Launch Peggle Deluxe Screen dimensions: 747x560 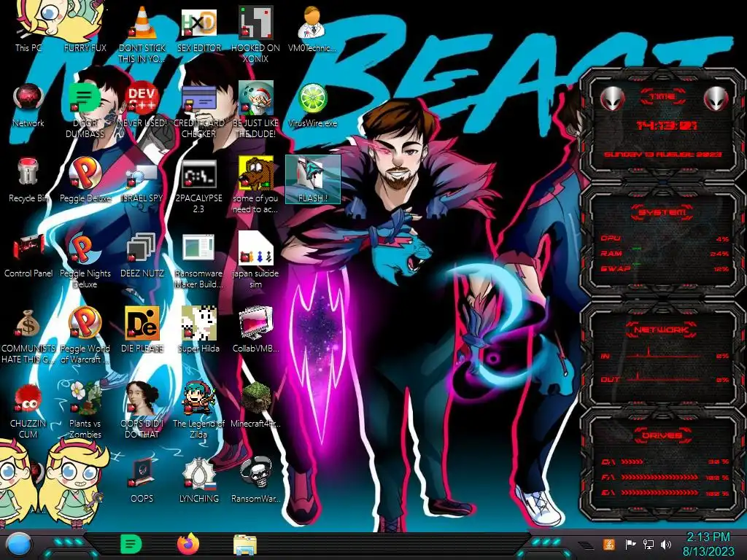(x=85, y=180)
